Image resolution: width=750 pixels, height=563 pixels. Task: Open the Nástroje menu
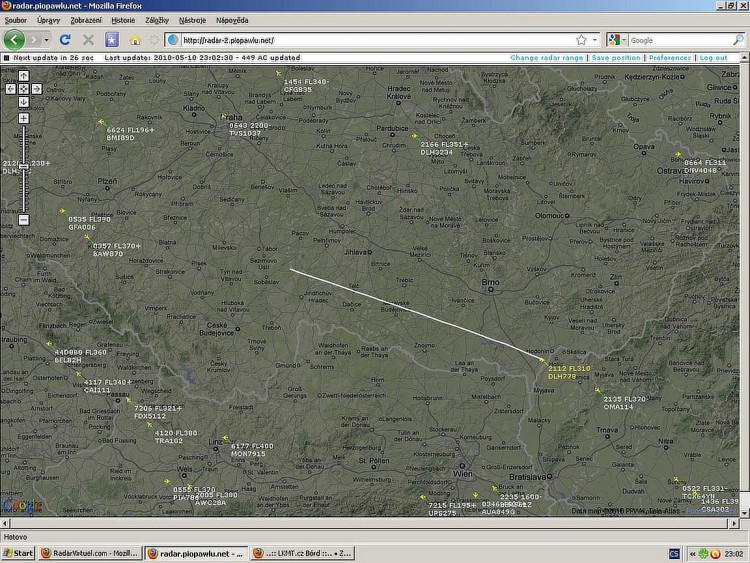[192, 20]
